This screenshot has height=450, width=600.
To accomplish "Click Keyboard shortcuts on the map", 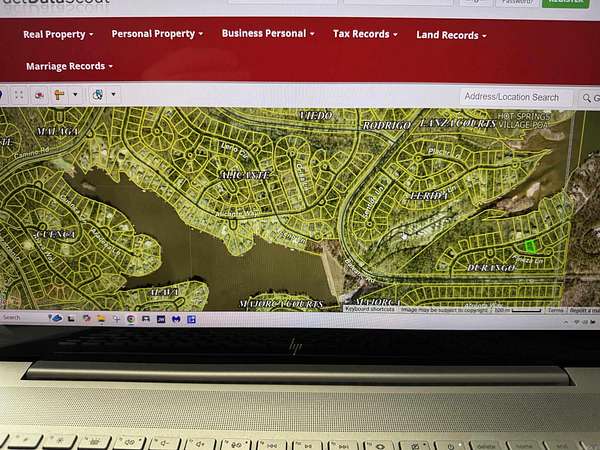I will pyautogui.click(x=369, y=309).
